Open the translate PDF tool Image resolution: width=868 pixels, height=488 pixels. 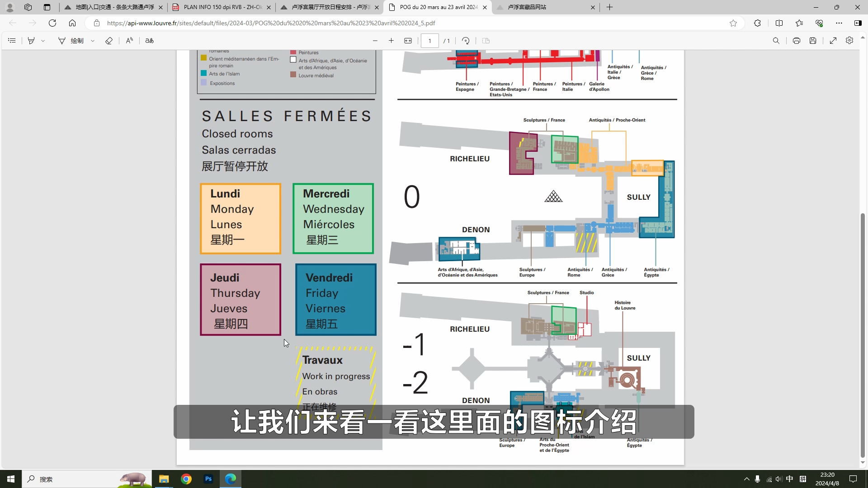150,41
